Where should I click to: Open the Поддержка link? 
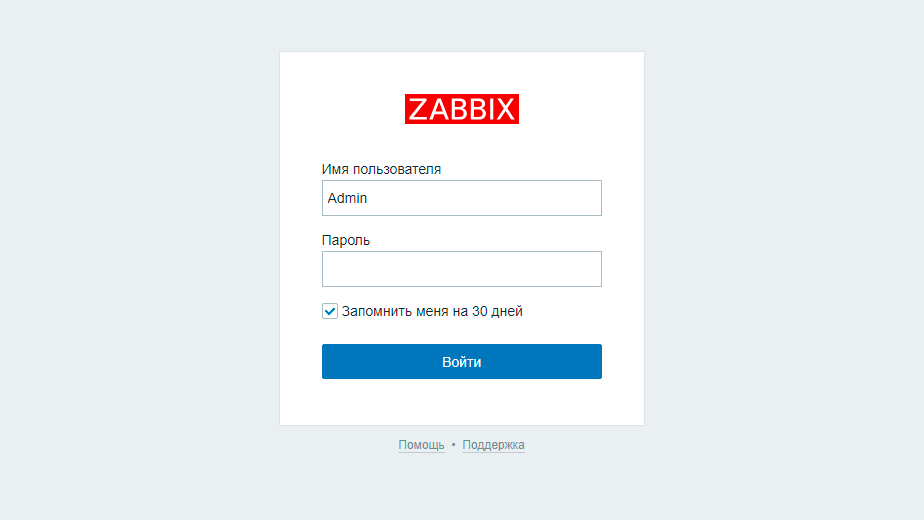[493, 445]
